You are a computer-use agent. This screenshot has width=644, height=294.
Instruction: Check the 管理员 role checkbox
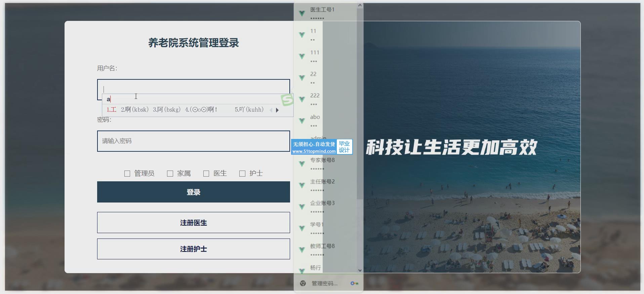coord(127,174)
